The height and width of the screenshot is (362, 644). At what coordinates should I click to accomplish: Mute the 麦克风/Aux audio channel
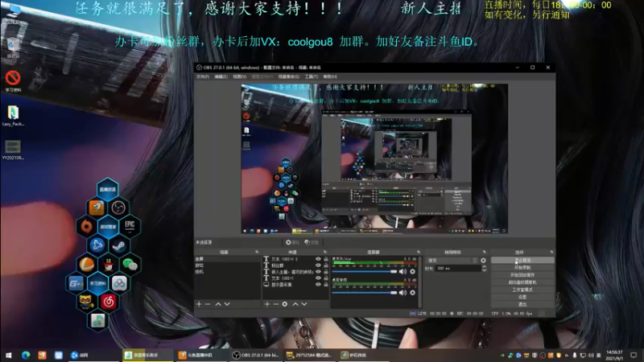pyautogui.click(x=403, y=271)
